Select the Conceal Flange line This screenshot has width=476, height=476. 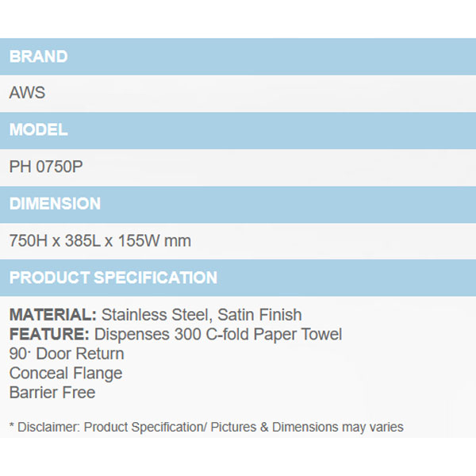[66, 373]
